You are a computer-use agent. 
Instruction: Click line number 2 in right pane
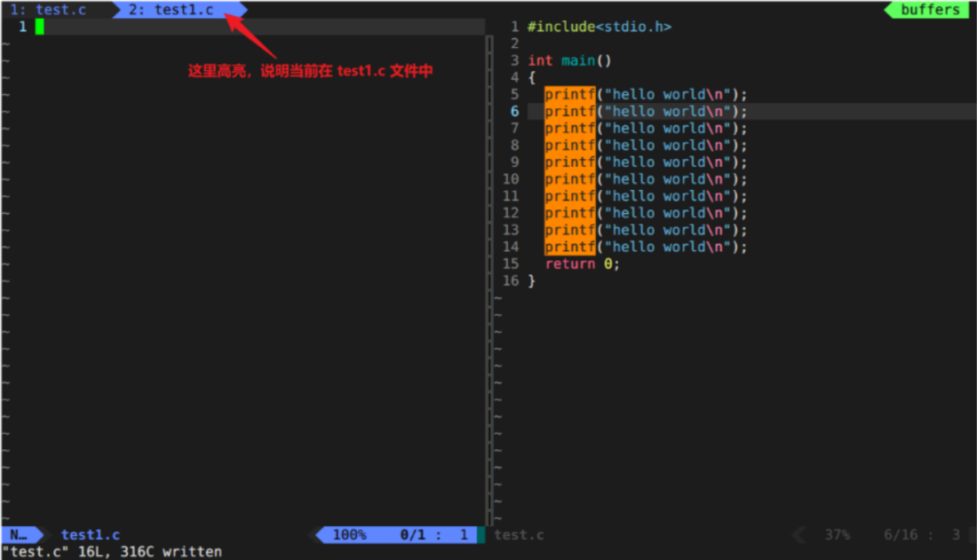pos(514,43)
